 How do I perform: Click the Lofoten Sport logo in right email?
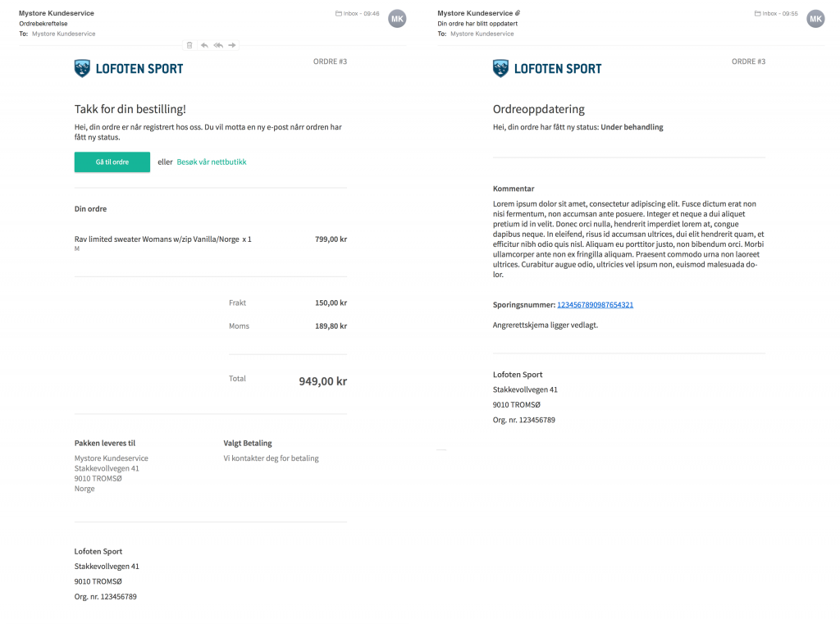(547, 69)
